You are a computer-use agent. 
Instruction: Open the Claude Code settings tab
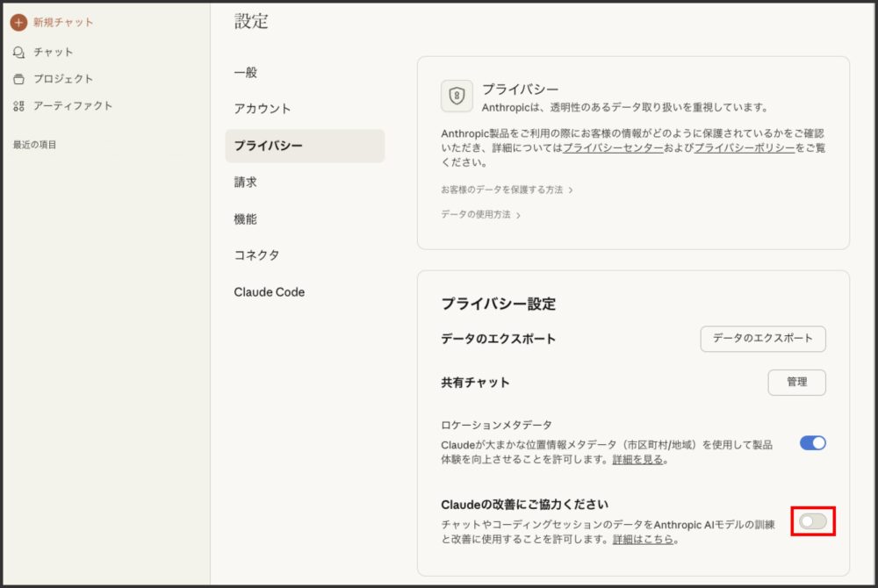[x=270, y=292]
